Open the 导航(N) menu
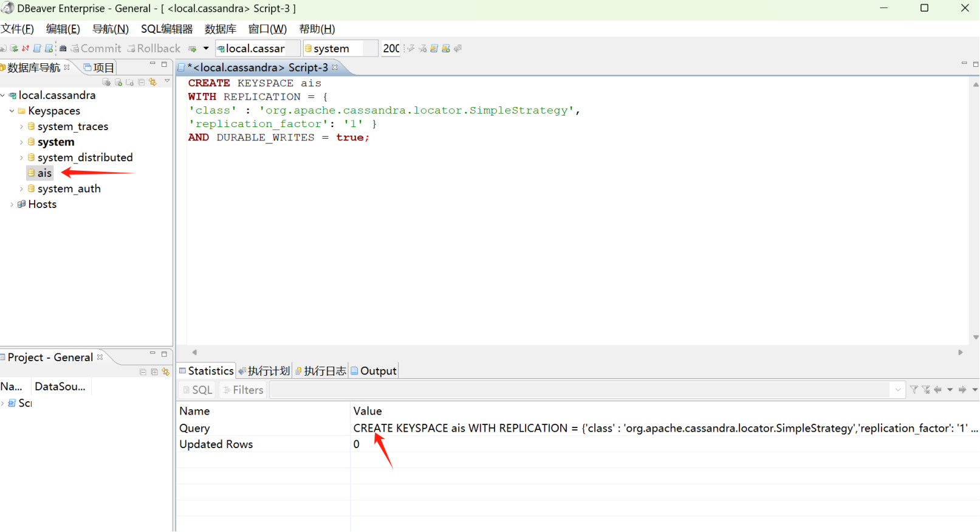Screen dimensions: 980x532 click(x=111, y=29)
